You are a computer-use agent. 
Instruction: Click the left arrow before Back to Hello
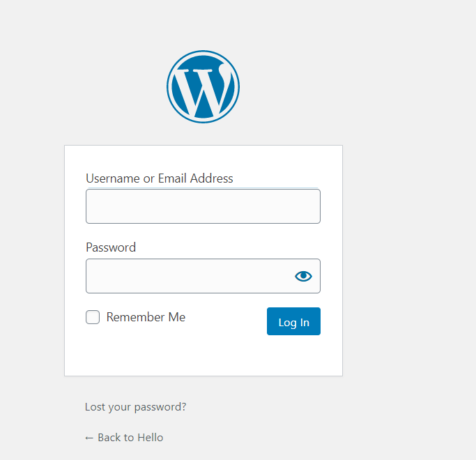click(89, 438)
